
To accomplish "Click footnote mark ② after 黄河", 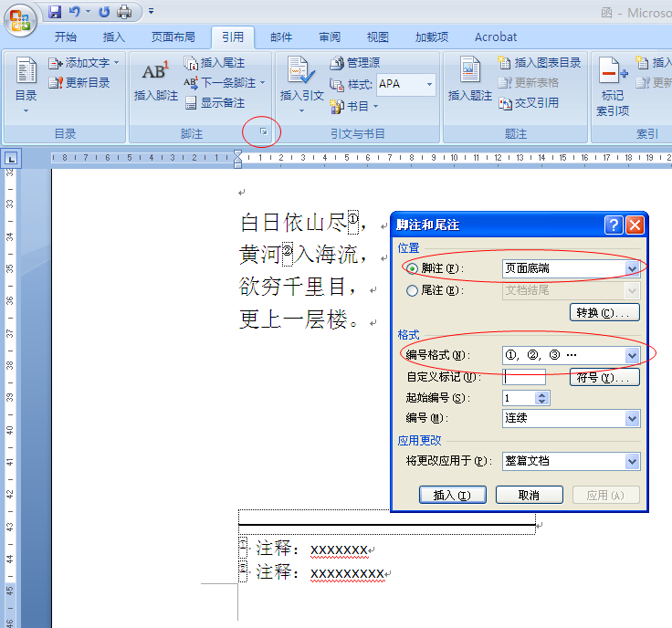I will click(x=287, y=253).
